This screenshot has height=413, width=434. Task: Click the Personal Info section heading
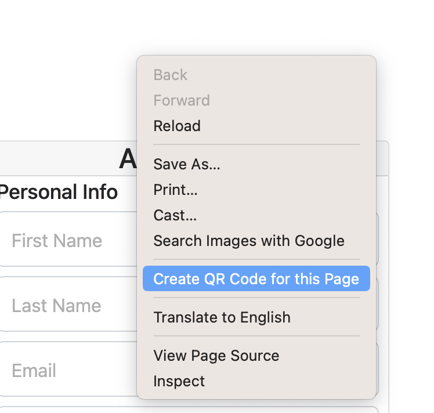coord(58,192)
